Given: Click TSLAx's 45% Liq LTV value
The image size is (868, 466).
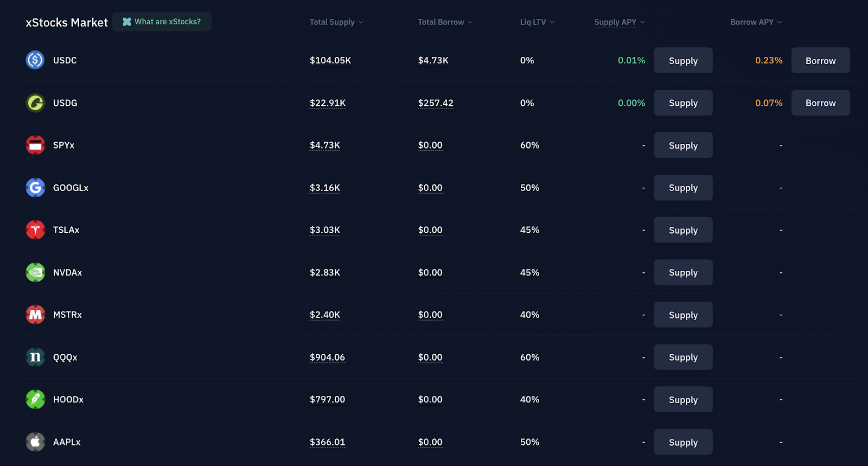Looking at the screenshot, I should 529,229.
